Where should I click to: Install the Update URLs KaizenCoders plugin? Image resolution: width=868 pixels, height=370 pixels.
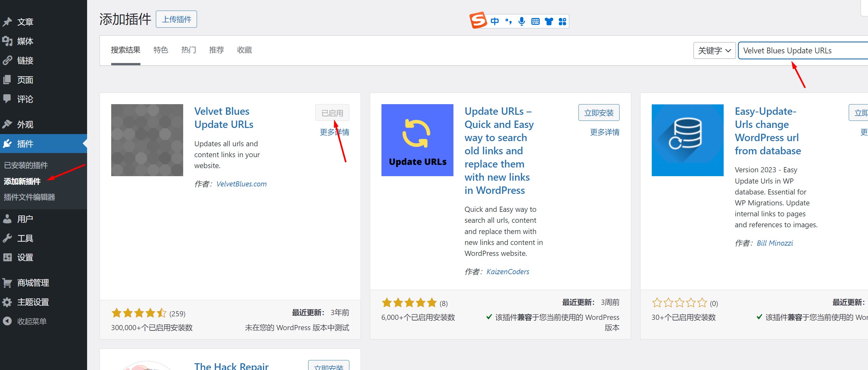pos(598,113)
